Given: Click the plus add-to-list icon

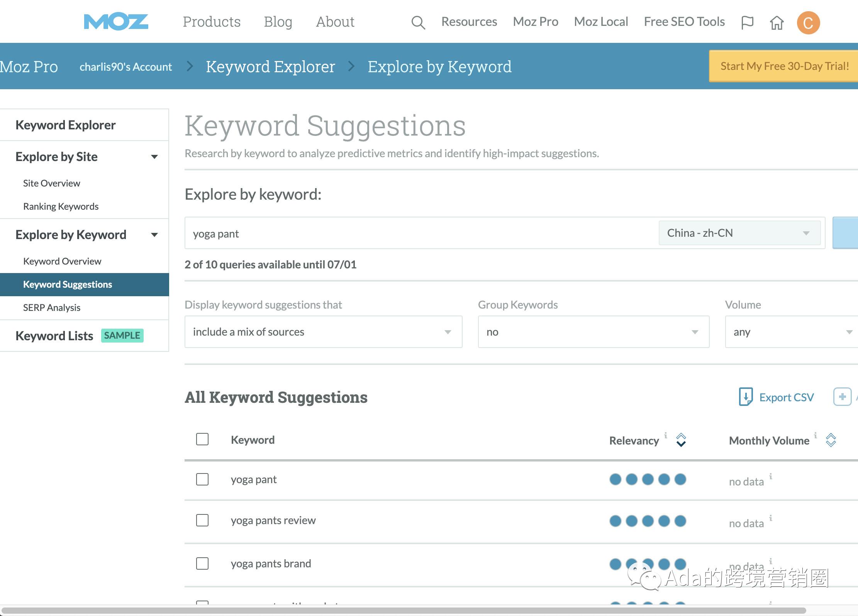Looking at the screenshot, I should (x=842, y=397).
